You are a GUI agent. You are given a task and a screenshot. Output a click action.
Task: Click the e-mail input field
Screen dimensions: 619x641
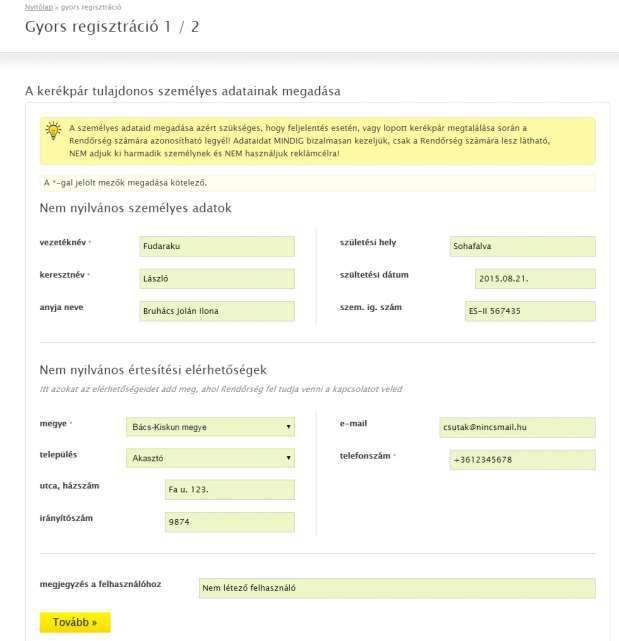point(517,427)
